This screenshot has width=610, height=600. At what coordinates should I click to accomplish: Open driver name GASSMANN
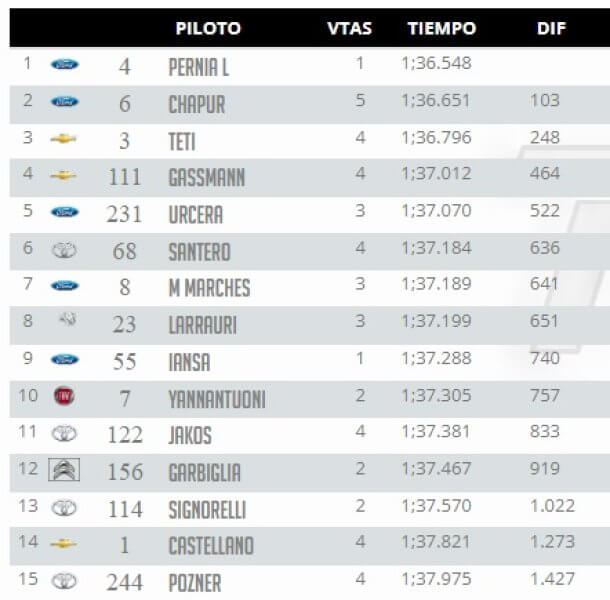pos(207,177)
